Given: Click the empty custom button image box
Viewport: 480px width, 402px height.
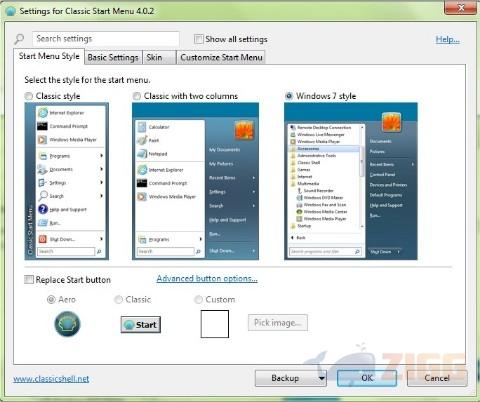Looking at the screenshot, I should click(215, 324).
